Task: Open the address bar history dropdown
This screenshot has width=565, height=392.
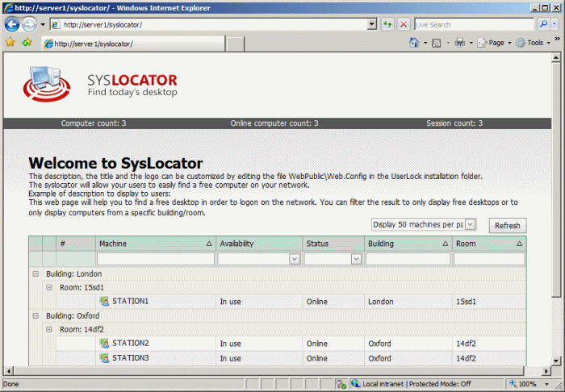Action: pyautogui.click(x=372, y=24)
